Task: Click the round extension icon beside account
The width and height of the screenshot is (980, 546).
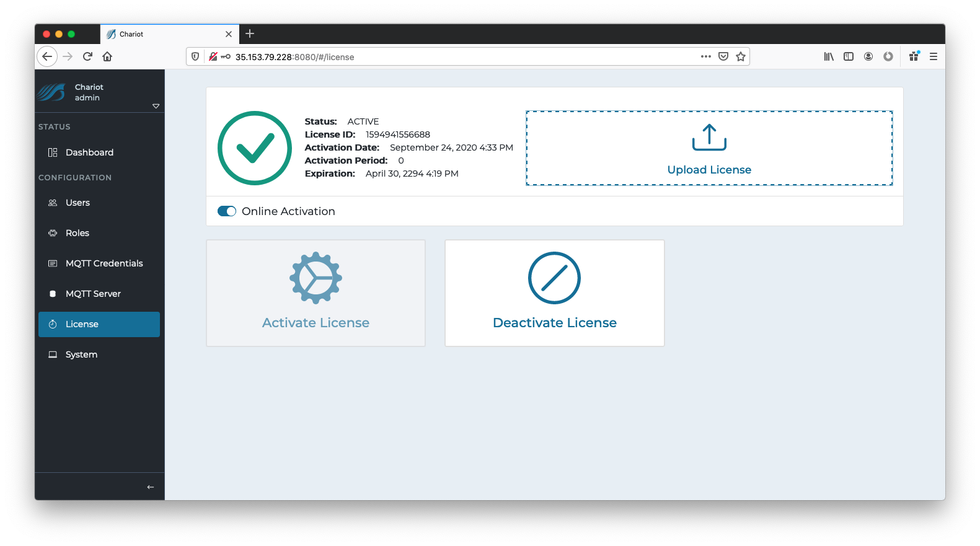Action: (888, 56)
